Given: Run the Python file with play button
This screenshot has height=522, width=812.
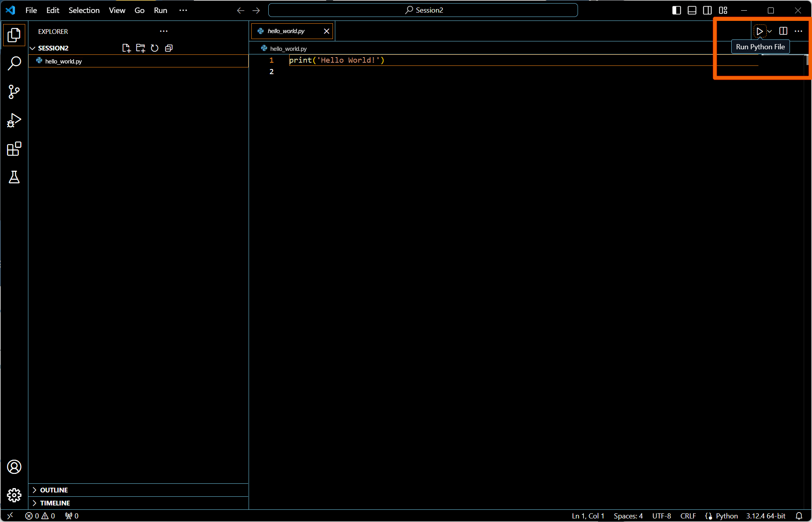Looking at the screenshot, I should click(x=759, y=31).
